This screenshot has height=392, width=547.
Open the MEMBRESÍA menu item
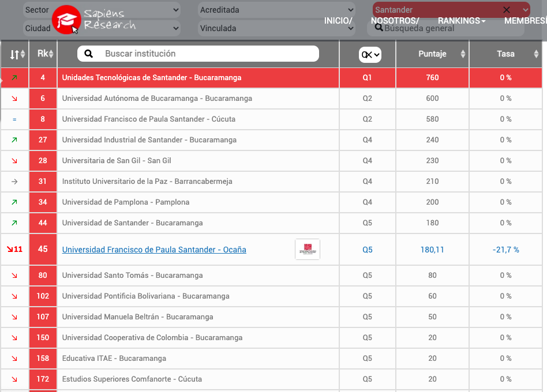point(526,21)
